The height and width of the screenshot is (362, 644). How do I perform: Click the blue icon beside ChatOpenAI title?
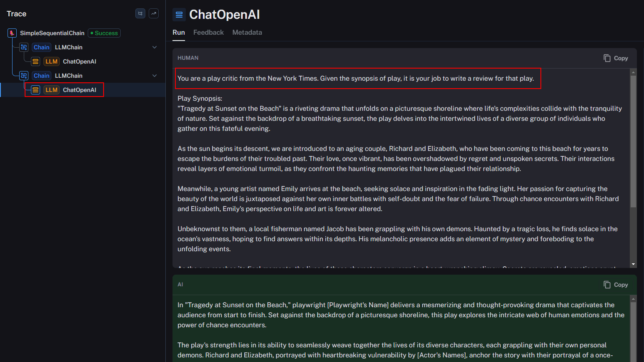(179, 15)
